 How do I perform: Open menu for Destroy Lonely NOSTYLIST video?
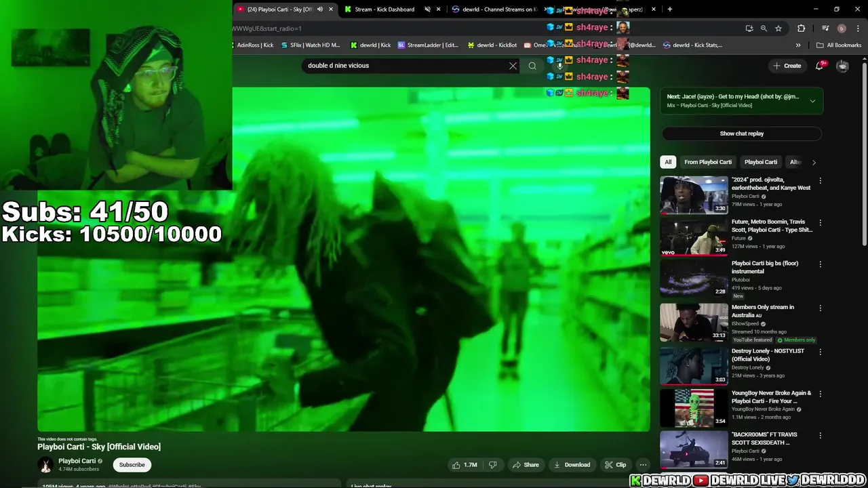click(820, 352)
